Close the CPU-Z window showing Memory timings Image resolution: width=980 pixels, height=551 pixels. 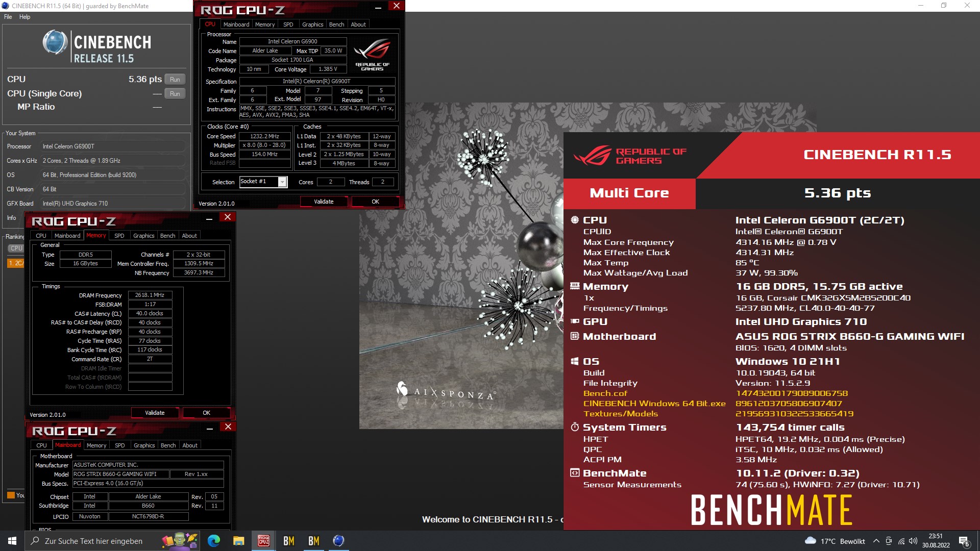click(x=228, y=217)
